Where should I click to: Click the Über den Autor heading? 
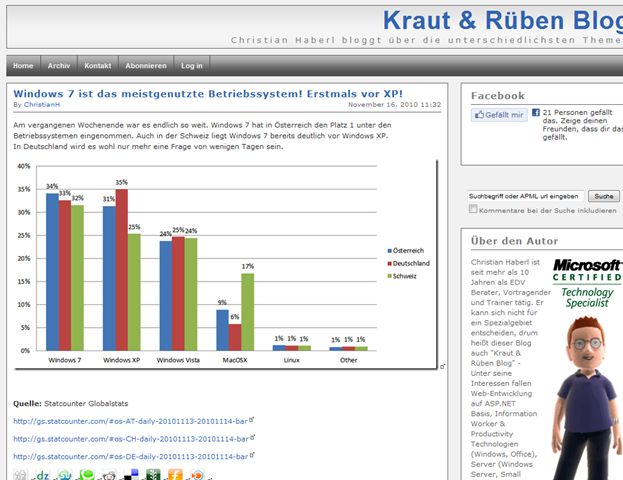[x=514, y=241]
